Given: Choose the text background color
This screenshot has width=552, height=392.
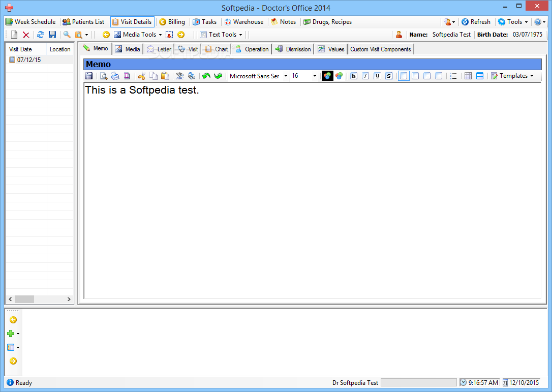Looking at the screenshot, I should pos(339,76).
